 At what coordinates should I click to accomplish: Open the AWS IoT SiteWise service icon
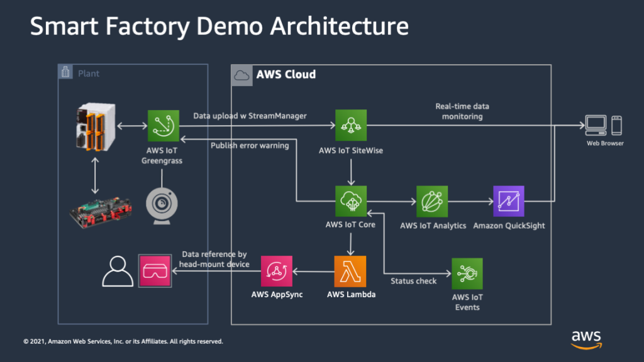click(352, 125)
